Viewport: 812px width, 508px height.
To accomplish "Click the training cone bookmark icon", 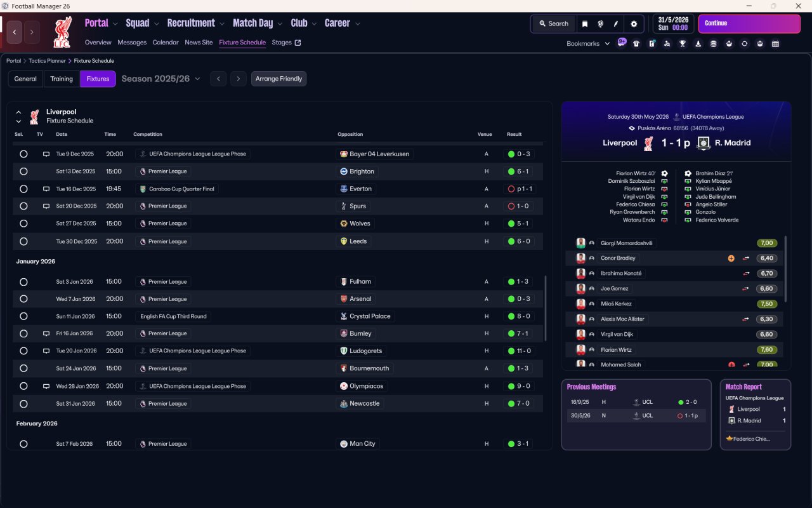I will point(698,44).
